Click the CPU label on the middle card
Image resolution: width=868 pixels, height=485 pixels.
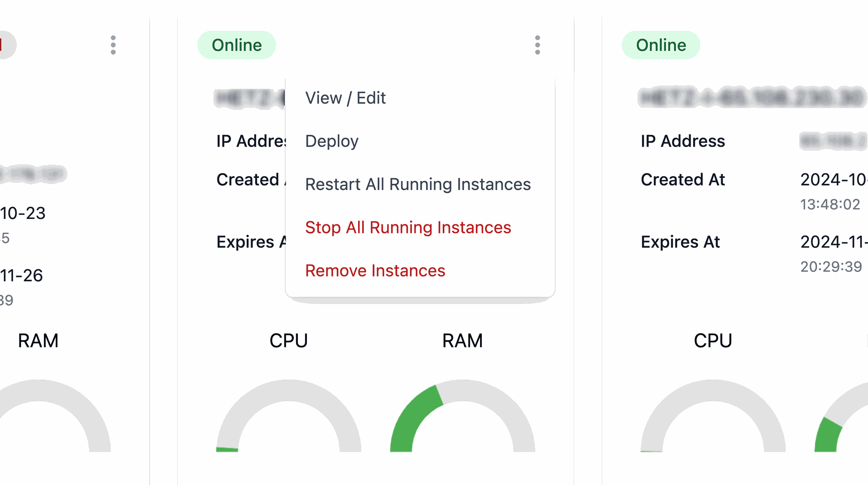pos(288,341)
